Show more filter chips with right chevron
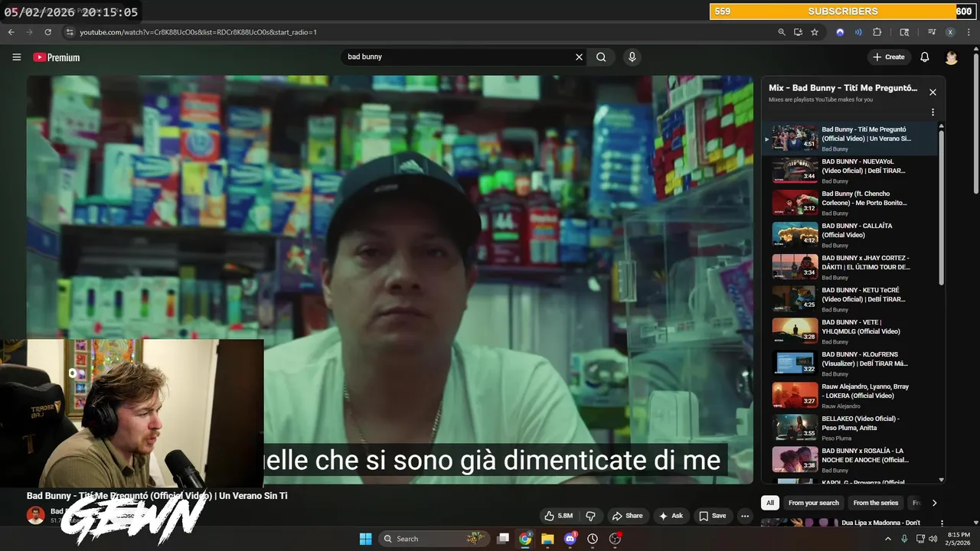This screenshot has height=551, width=980. tap(934, 503)
